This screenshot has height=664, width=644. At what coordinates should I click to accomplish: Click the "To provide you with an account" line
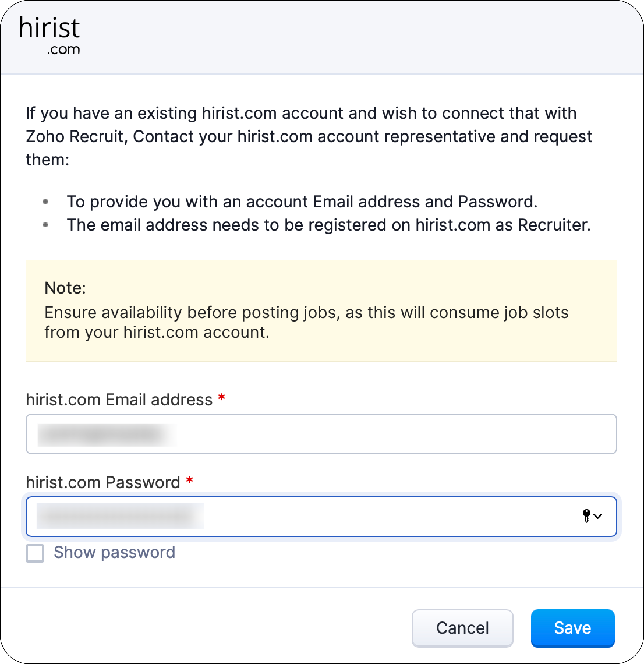[302, 202]
